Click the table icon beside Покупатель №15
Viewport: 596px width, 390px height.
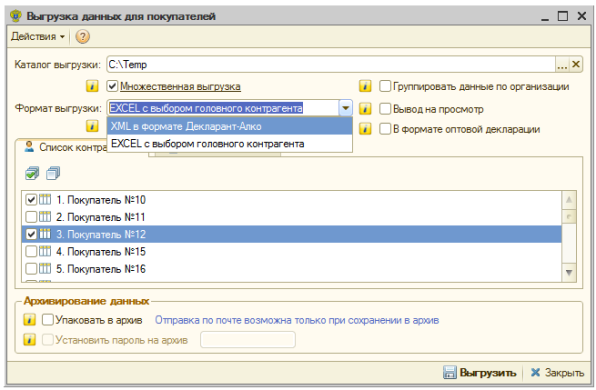tap(45, 251)
